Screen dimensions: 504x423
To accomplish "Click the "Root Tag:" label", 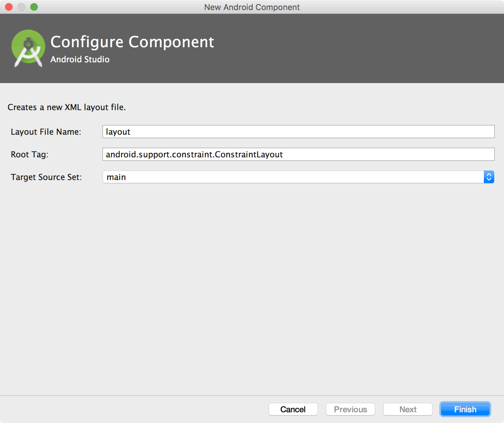I will coord(30,155).
